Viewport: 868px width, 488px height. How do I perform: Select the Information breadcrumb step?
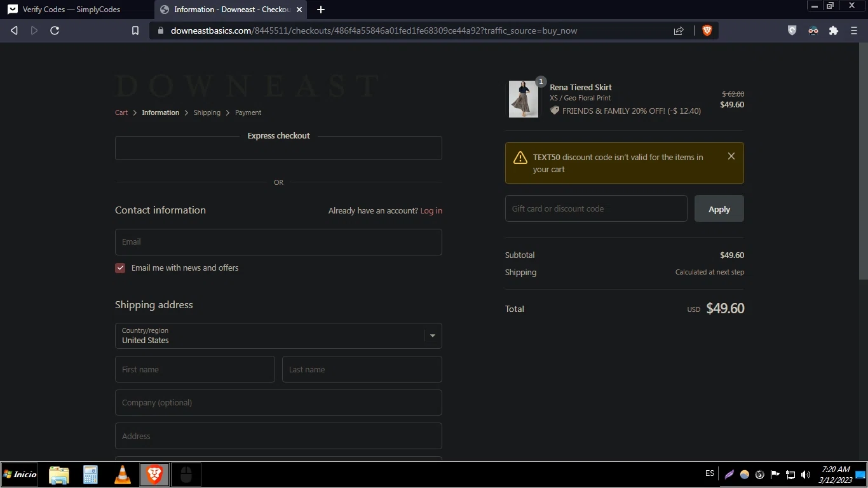point(161,112)
